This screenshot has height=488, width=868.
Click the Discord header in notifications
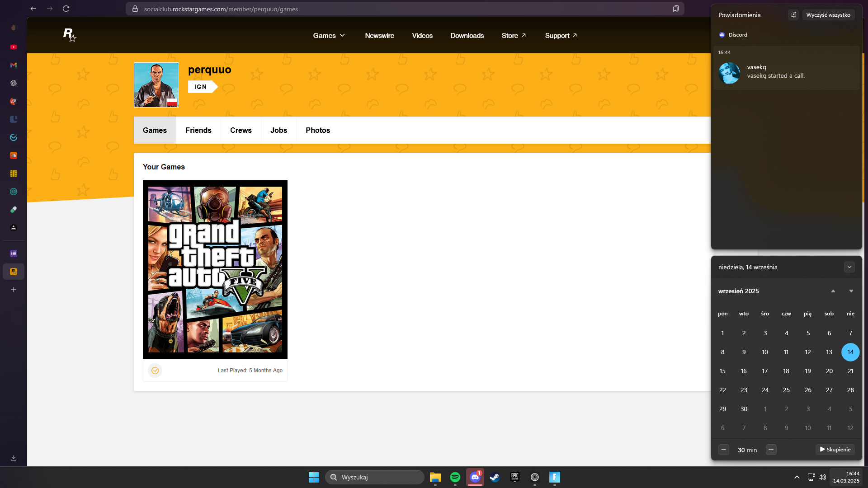(733, 35)
